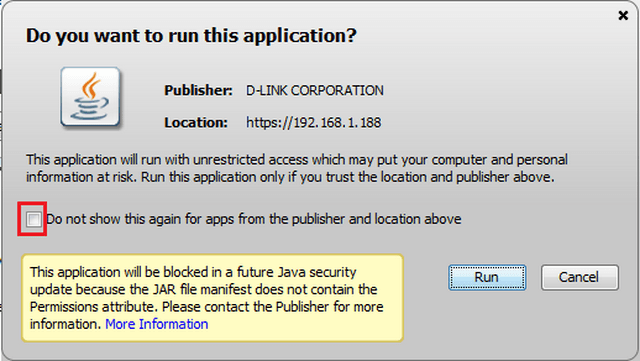
Task: Click the 'Publisher:' label
Action: 198,90
